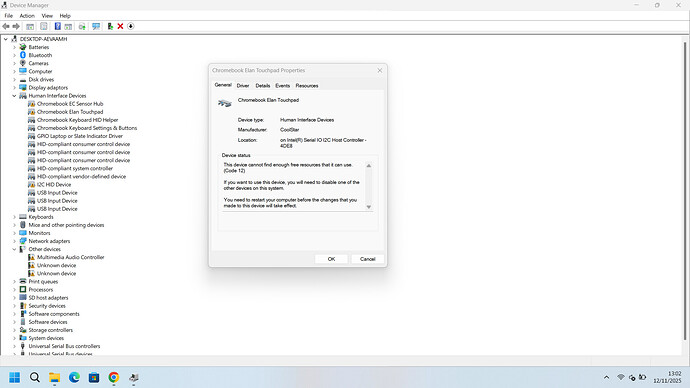Open the Help menu
Screen dimensions: 690x388
[65, 16]
